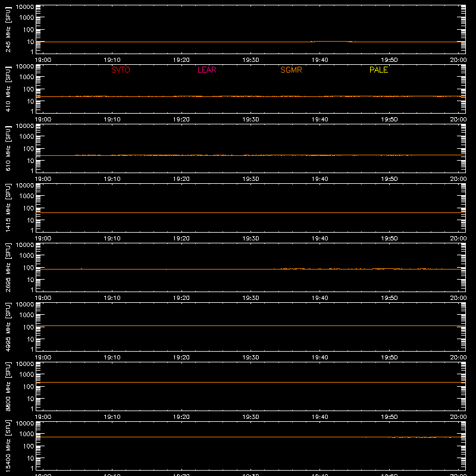
Task: Click the 19:20 time label under the 610 MHz plot
Action: [181, 179]
